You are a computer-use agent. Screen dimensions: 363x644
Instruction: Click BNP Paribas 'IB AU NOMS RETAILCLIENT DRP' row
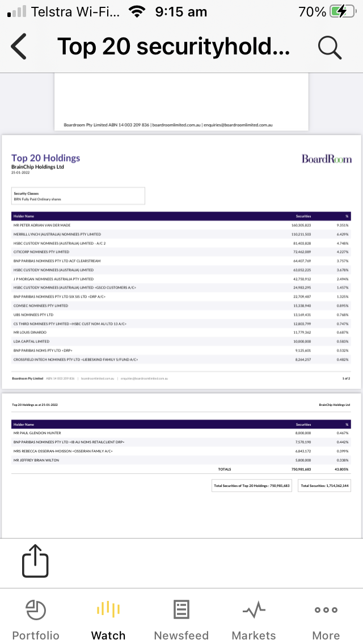pyautogui.click(x=181, y=442)
